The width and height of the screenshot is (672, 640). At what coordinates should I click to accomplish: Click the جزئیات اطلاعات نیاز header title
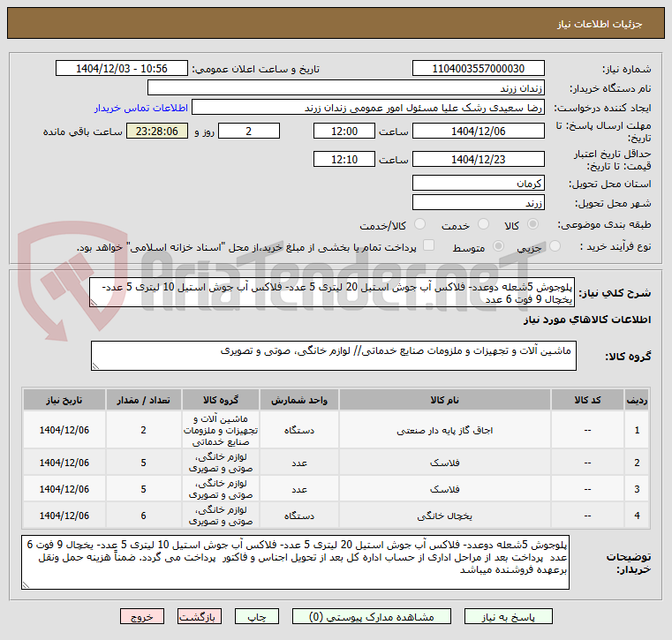point(600,24)
